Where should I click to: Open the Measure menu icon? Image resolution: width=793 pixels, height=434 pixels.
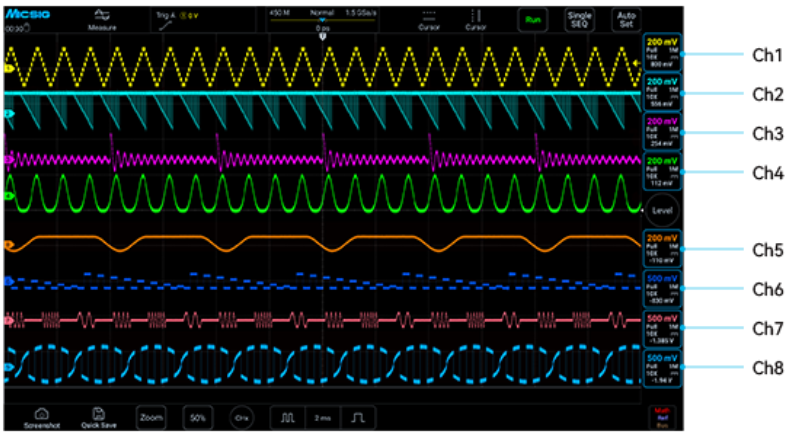point(102,20)
